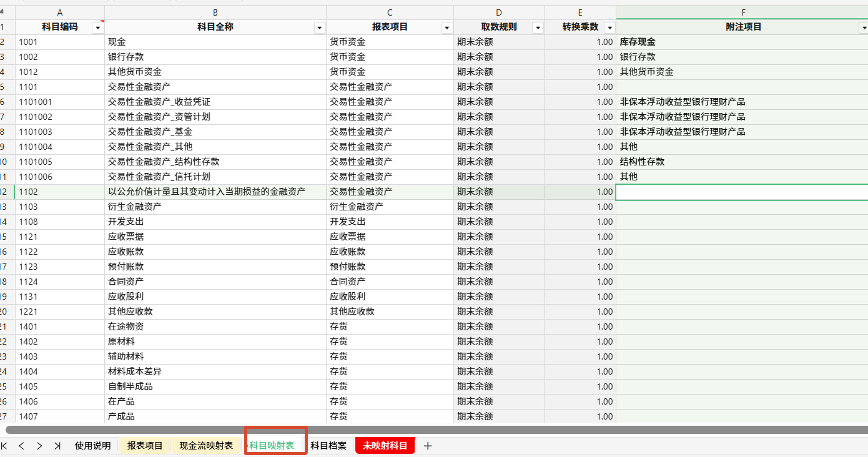Switch to the 现金流映射表 sheet tab
This screenshot has width=868, height=457.
click(x=206, y=446)
